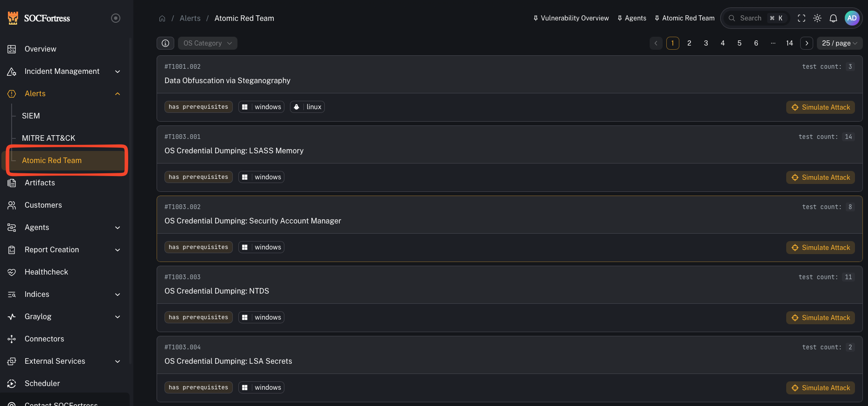
Task: Click the info icon button
Action: coord(165,43)
